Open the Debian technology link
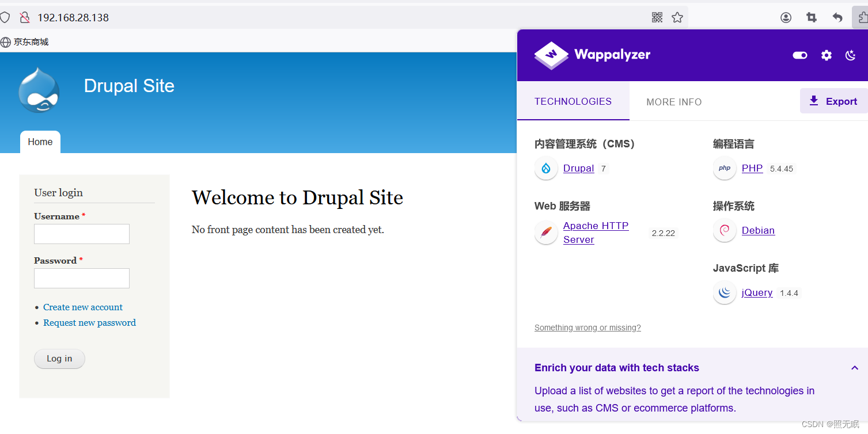This screenshot has width=868, height=434. (x=758, y=230)
